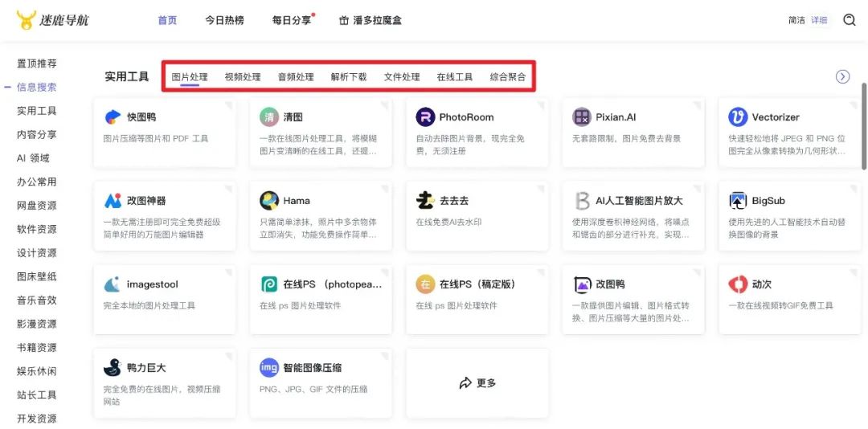Click the Pixian.AI icon
The height and width of the screenshot is (429, 868).
(582, 117)
